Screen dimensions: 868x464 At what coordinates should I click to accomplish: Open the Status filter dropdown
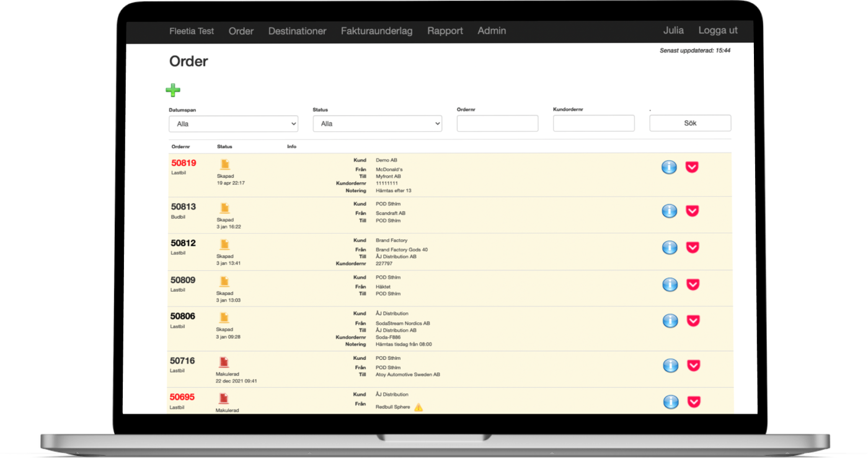tap(378, 123)
